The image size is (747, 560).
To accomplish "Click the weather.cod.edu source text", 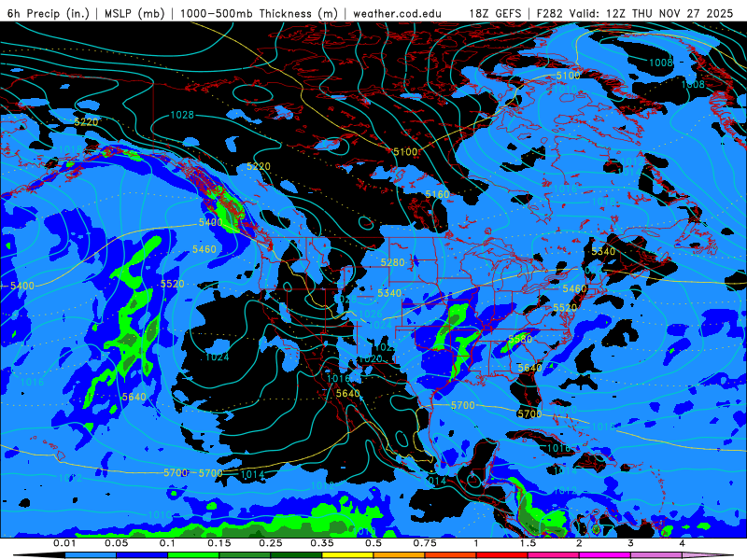I will 398,13.
